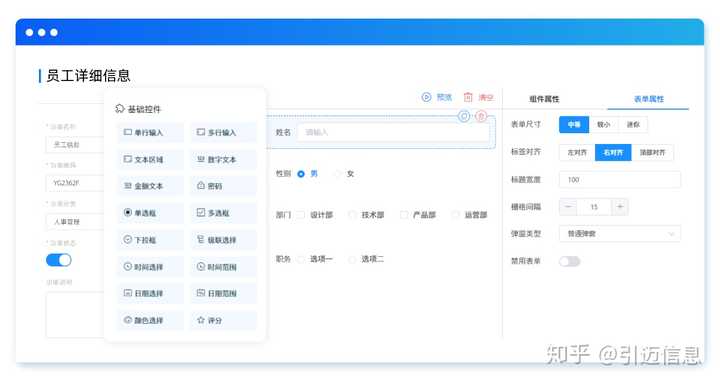Pick the 金额文本 amount text component
Screen dimensions: 720x384
[151, 186]
